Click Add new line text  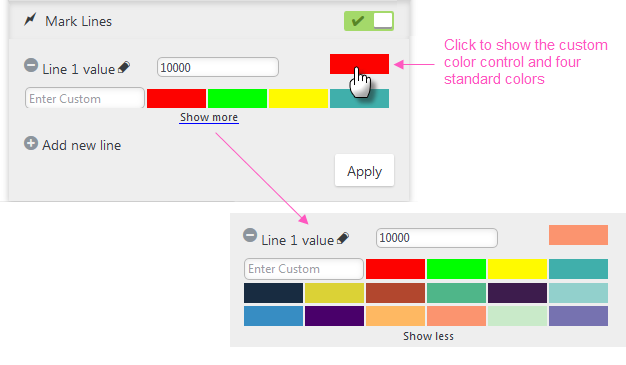(82, 145)
